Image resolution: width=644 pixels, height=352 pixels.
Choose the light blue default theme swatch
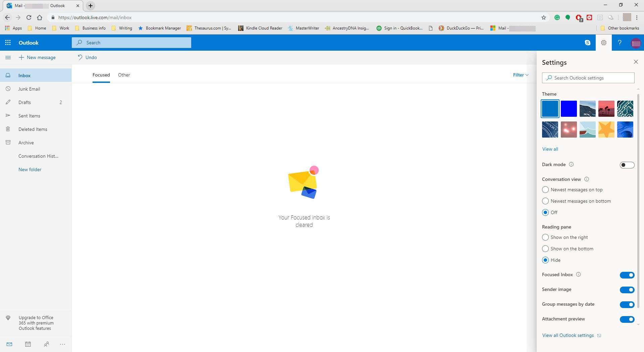pyautogui.click(x=550, y=109)
